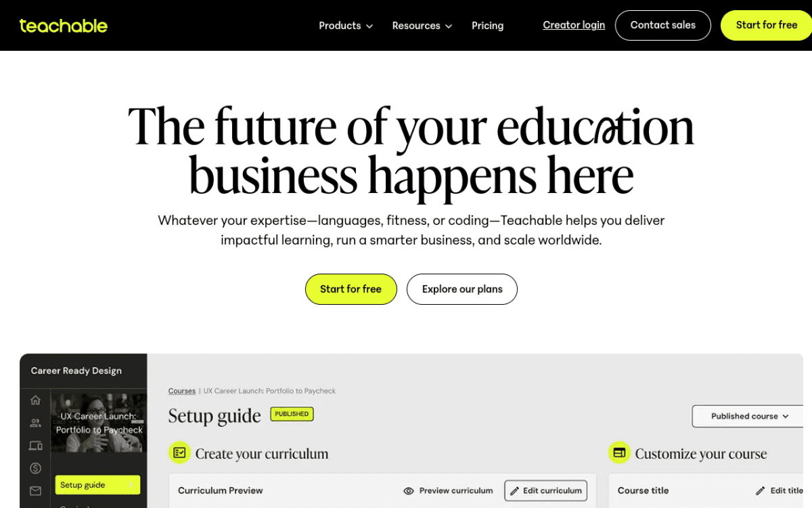Open Creator login link
Viewport: 812px width, 508px height.
[x=574, y=24]
